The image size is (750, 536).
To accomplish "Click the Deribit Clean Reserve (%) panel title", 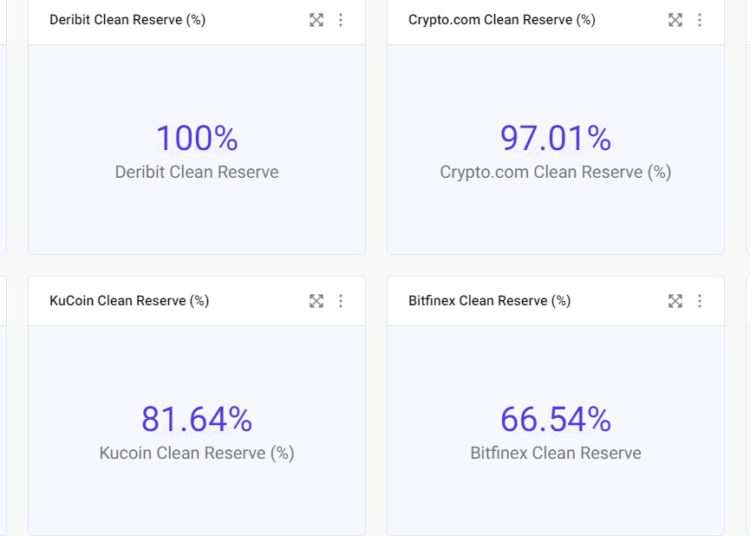I will click(x=127, y=20).
